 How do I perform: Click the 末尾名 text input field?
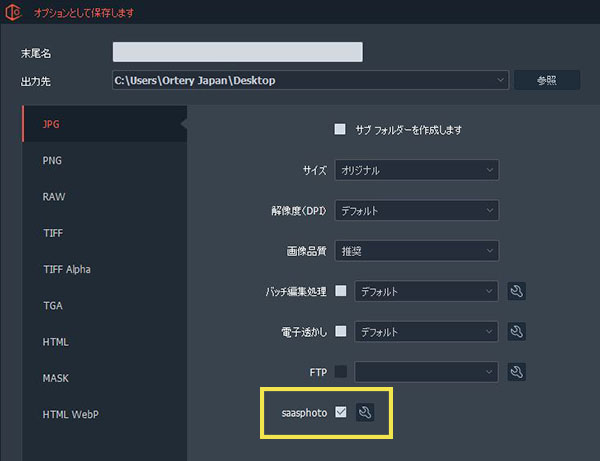[x=237, y=52]
